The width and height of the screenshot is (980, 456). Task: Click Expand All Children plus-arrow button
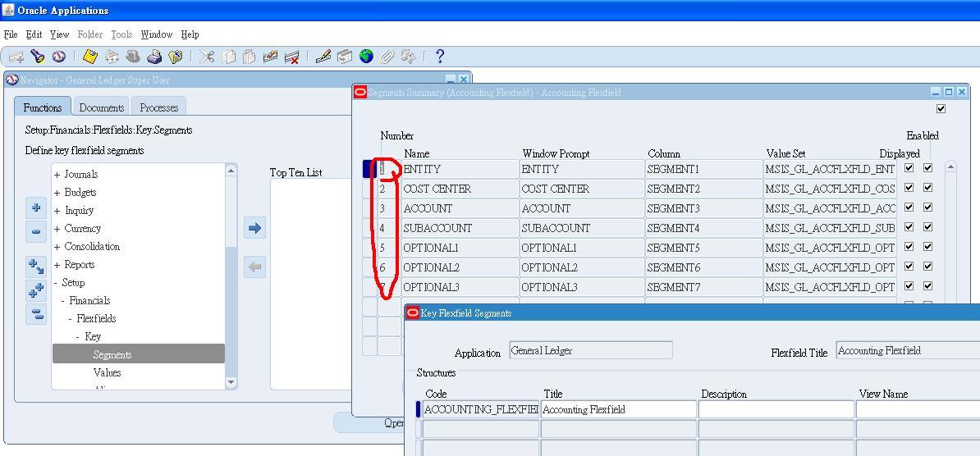(x=36, y=267)
